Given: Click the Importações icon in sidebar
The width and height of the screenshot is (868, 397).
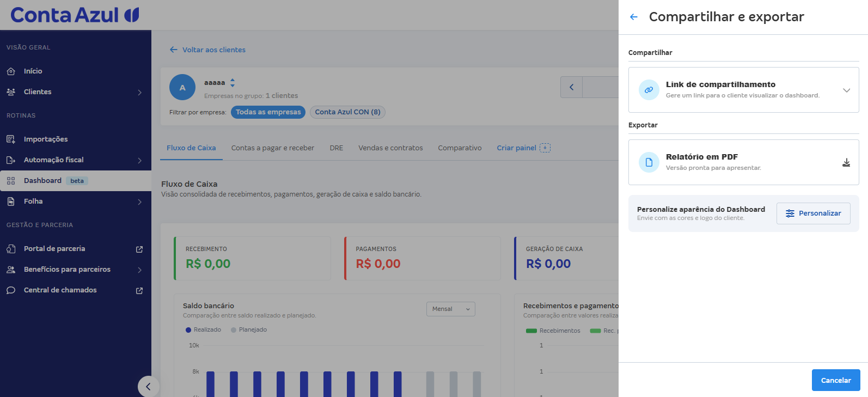Looking at the screenshot, I should coord(11,139).
